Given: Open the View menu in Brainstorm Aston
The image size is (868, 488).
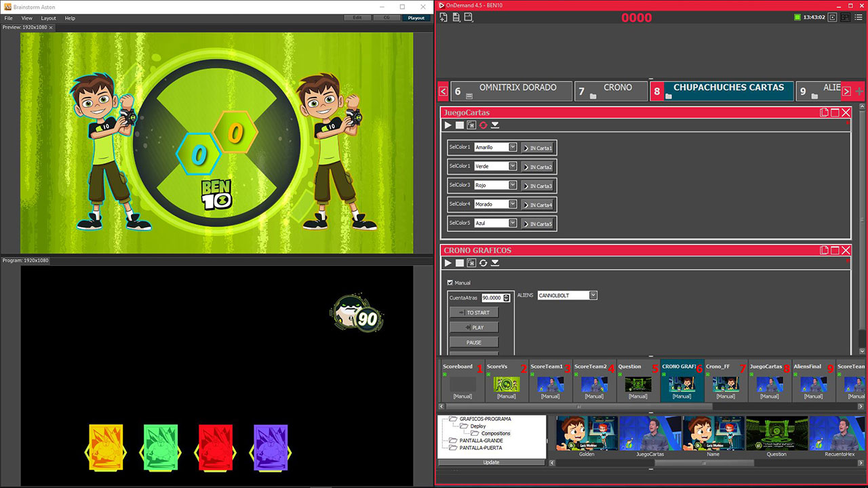Looking at the screenshot, I should pos(27,18).
